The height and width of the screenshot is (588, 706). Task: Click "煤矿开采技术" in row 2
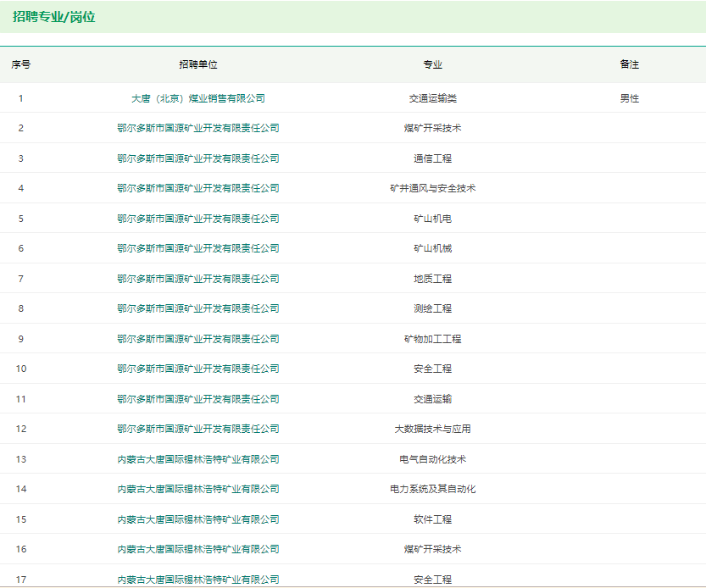coord(433,128)
